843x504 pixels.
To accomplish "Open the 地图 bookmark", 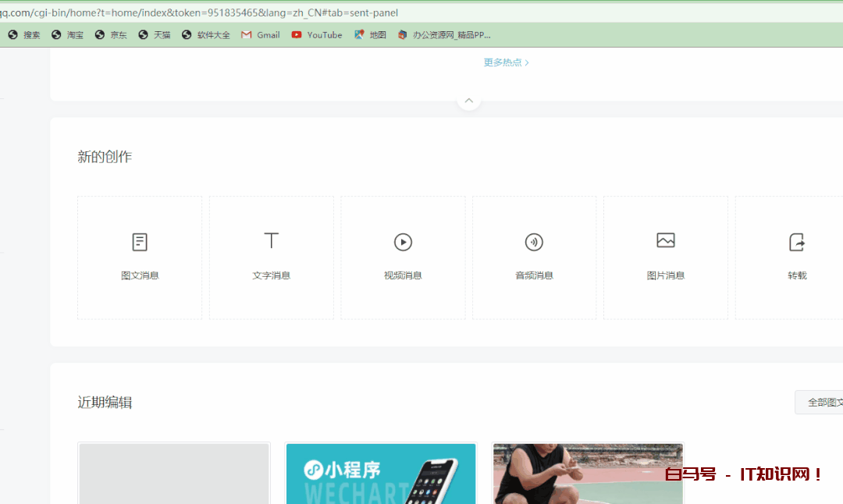I will pyautogui.click(x=371, y=35).
